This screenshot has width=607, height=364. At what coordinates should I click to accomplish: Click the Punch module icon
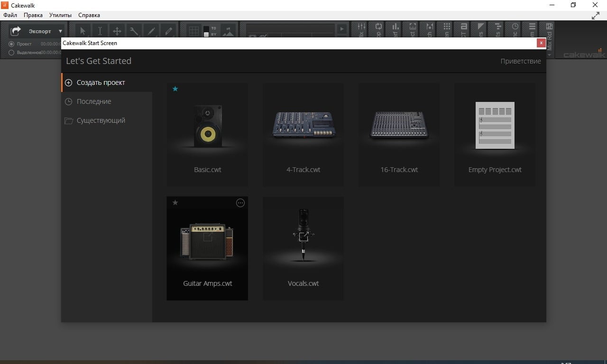(x=430, y=27)
